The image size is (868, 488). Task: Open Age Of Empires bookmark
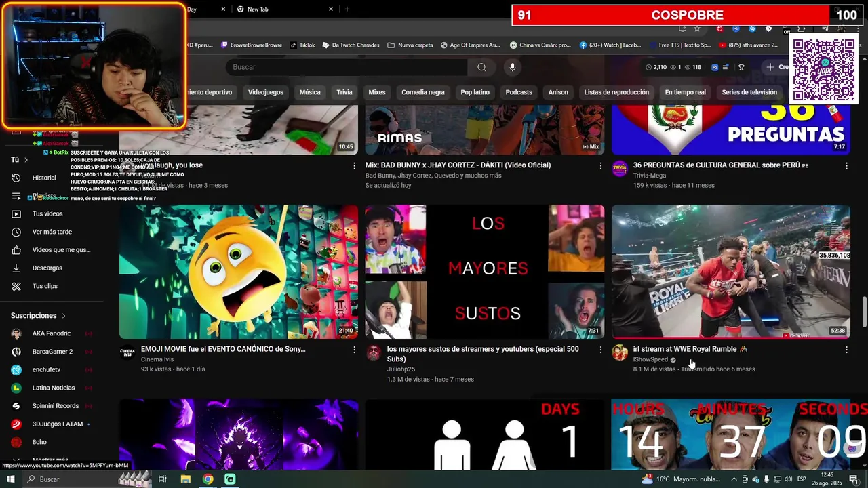click(470, 45)
